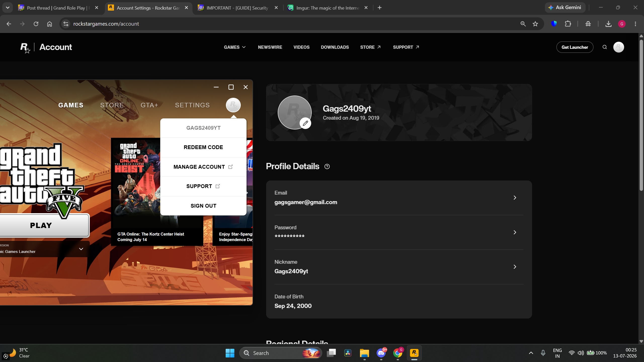Switch to launcher GTA+ tab

click(149, 105)
